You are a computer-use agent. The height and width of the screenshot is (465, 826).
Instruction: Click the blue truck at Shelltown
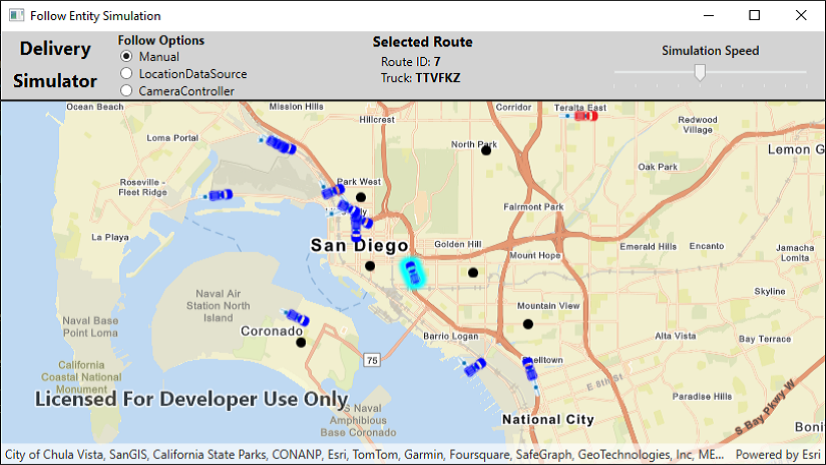point(530,369)
